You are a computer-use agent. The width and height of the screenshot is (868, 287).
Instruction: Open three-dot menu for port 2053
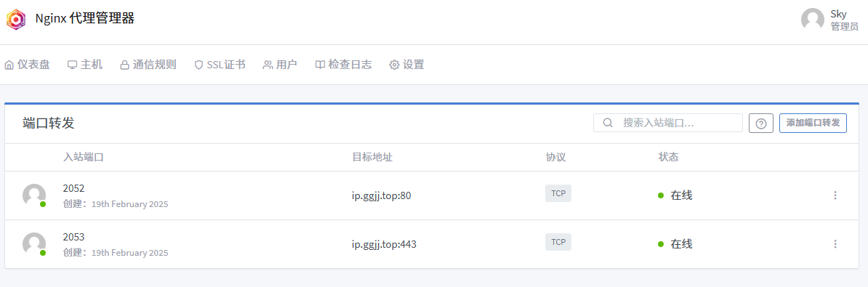pos(835,244)
